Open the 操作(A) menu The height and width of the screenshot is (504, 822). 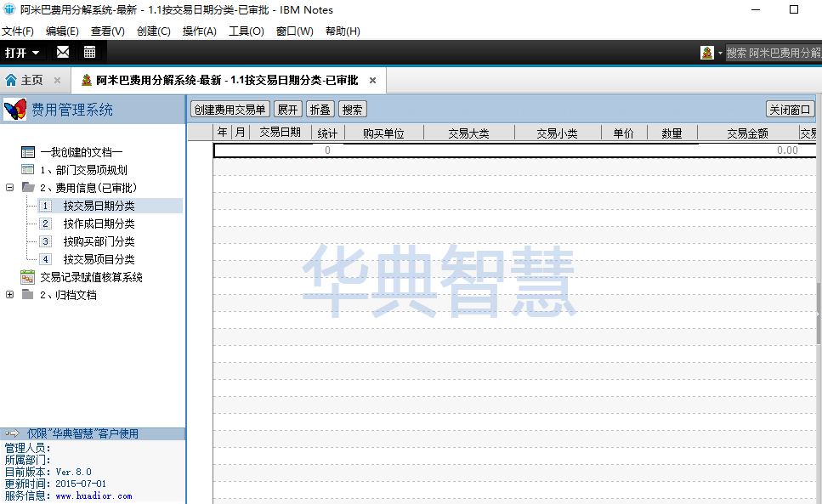(199, 31)
